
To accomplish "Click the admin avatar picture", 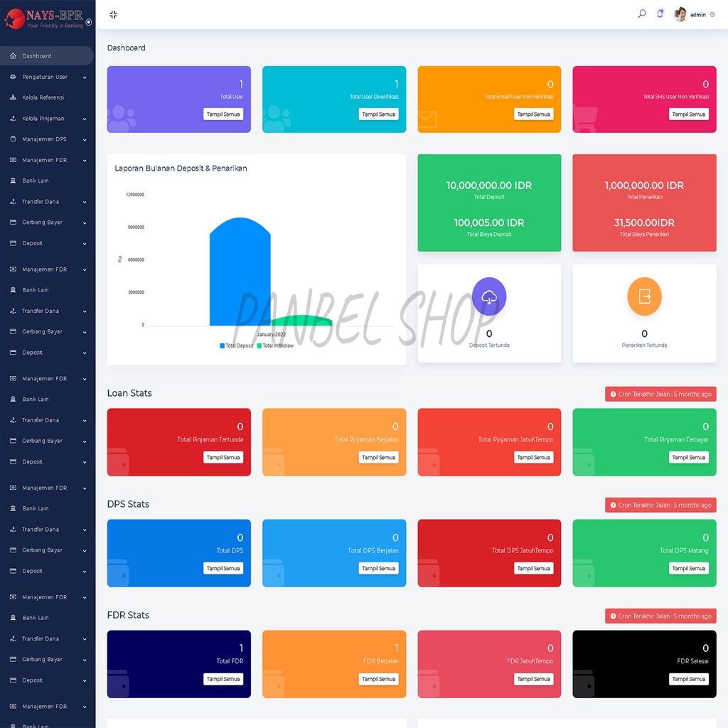I will pyautogui.click(x=680, y=14).
